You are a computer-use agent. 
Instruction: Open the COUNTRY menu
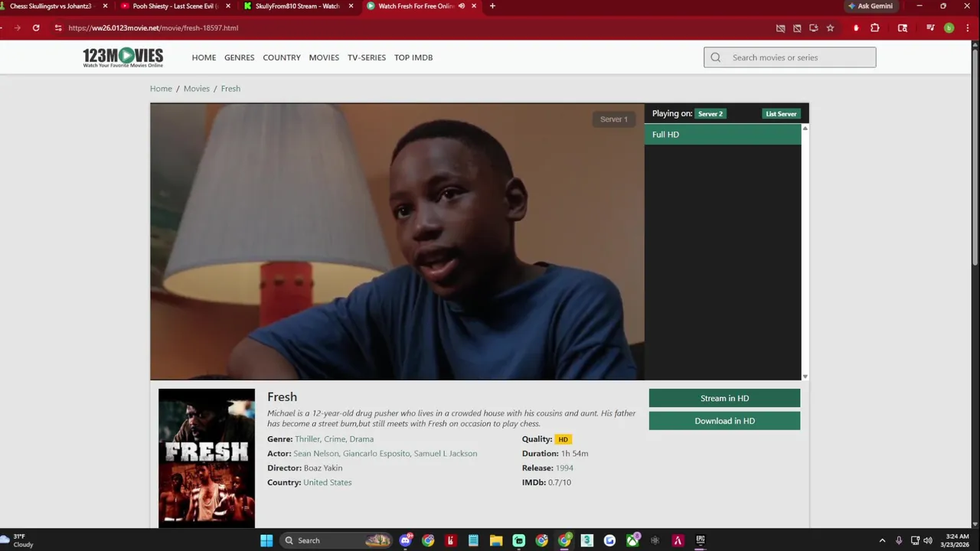282,57
